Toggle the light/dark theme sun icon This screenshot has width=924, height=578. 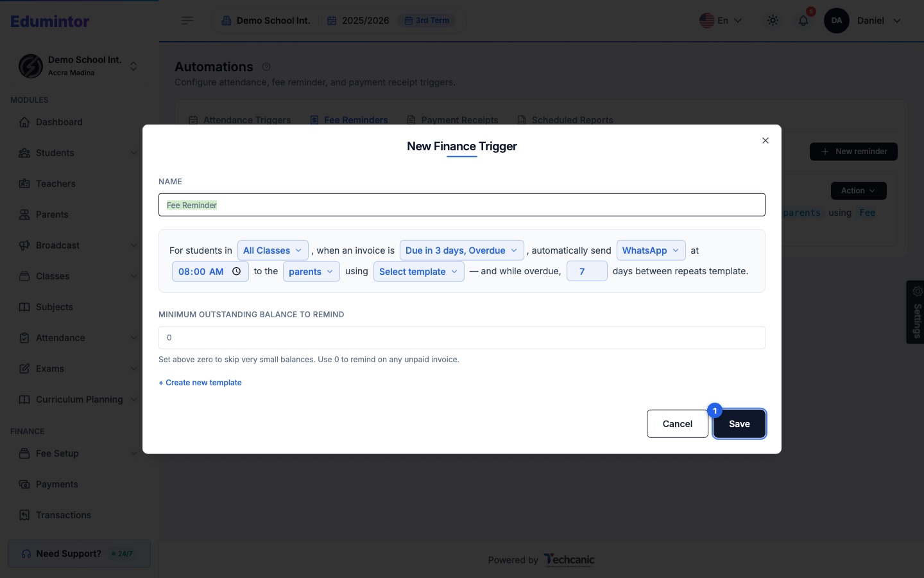773,21
